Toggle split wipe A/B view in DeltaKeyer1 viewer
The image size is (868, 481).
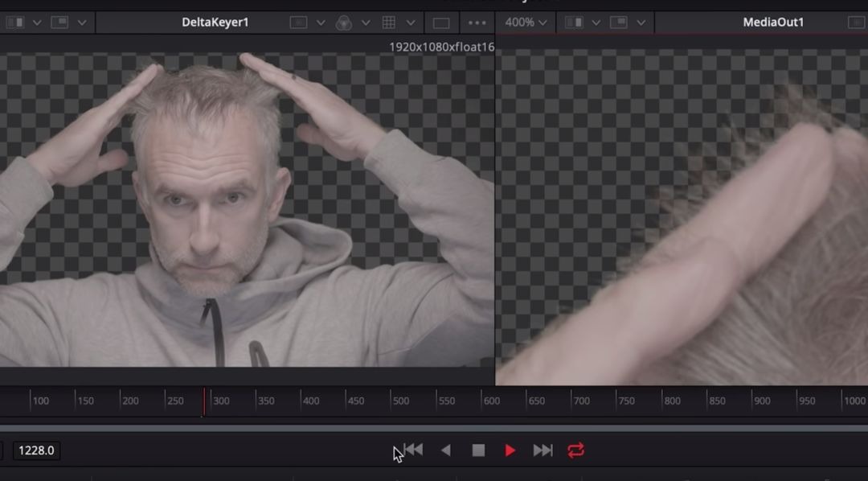tap(15, 23)
